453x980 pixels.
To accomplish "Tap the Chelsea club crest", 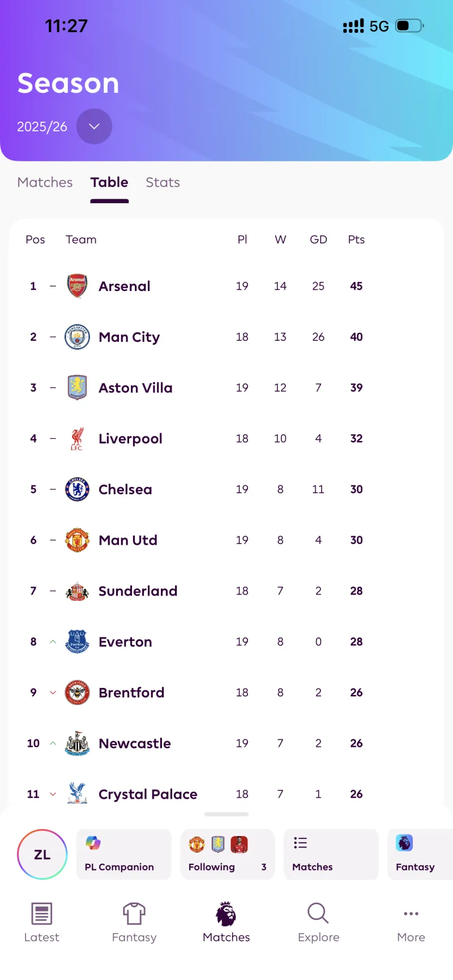I will (77, 489).
